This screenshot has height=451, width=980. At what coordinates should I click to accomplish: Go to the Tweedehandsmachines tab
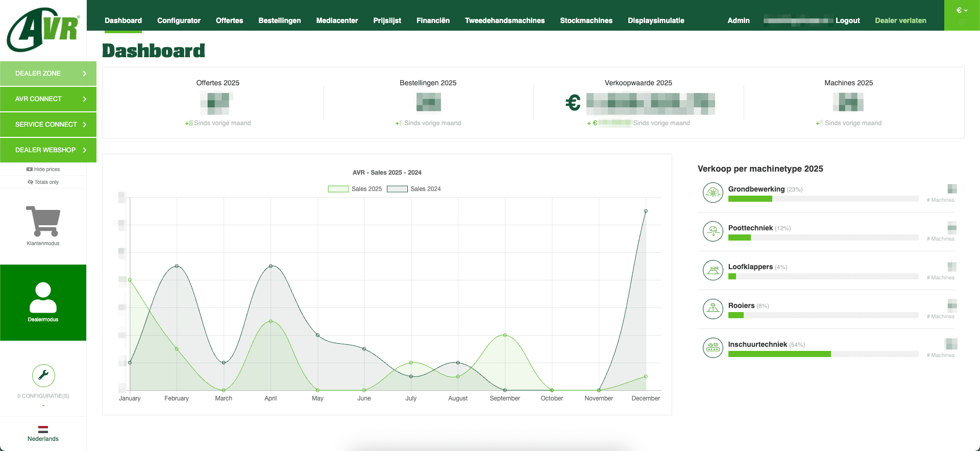click(x=504, y=20)
